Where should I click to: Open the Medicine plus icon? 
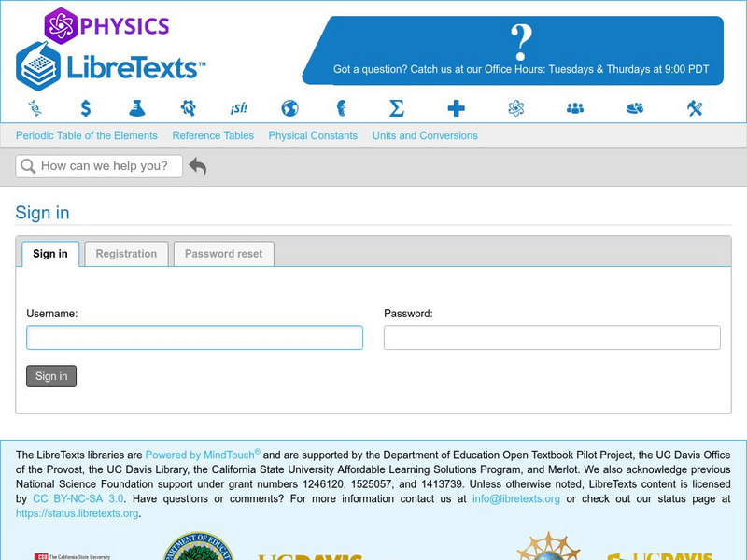coord(456,108)
